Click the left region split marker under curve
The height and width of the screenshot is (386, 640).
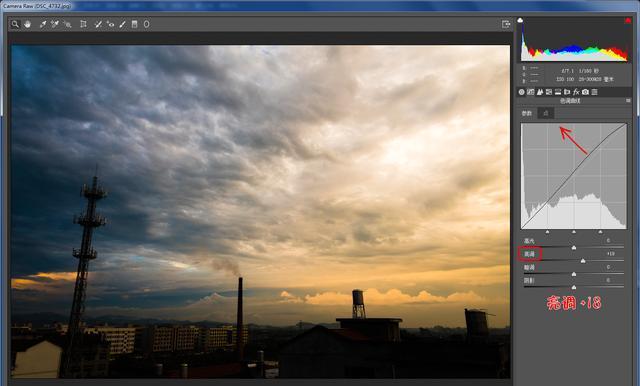point(547,232)
